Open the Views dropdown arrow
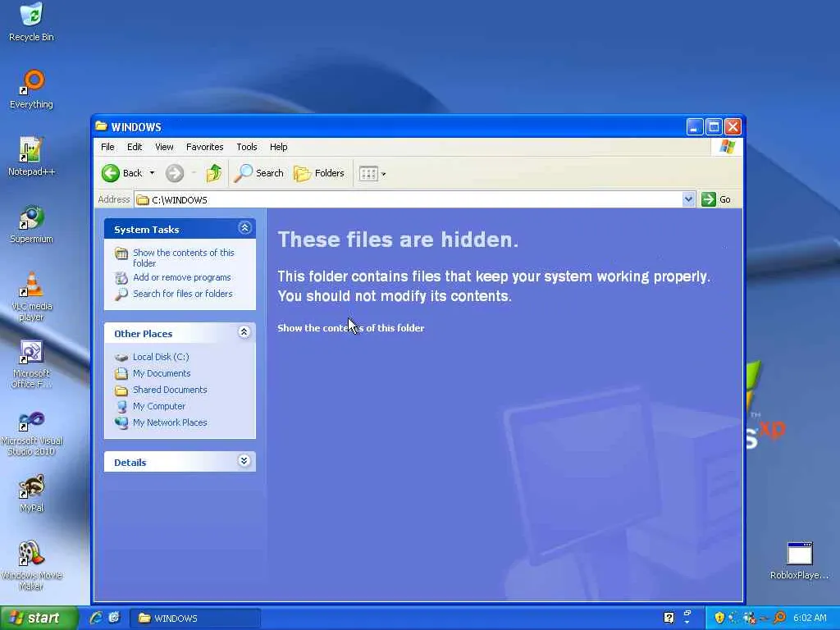 pos(384,174)
